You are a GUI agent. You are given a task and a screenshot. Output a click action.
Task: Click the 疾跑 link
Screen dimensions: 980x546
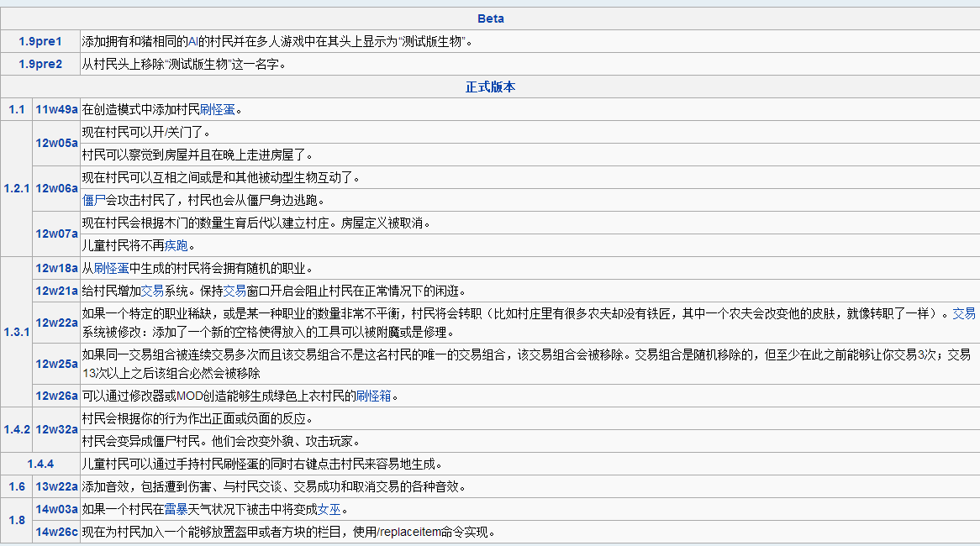177,245
